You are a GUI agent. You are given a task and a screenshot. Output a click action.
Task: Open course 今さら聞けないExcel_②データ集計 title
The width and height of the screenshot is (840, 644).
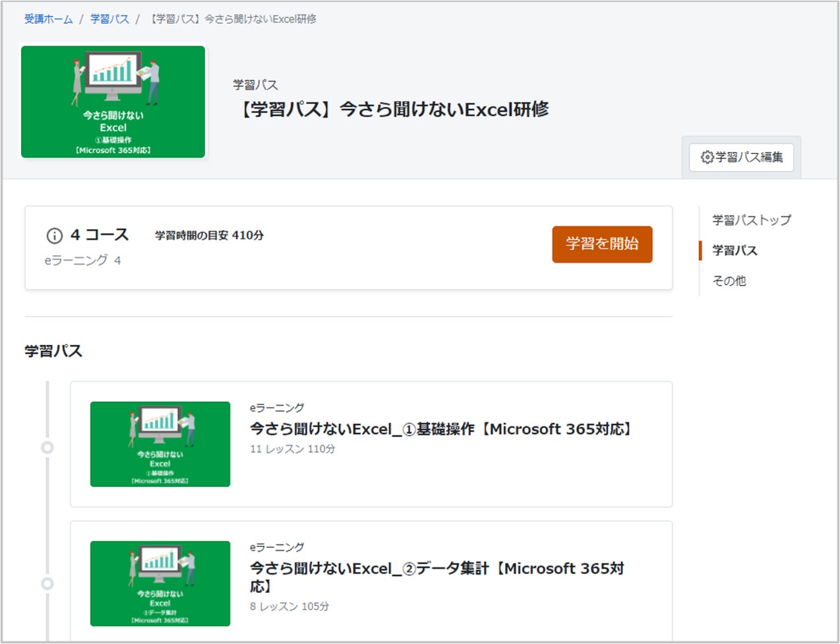coord(437,577)
